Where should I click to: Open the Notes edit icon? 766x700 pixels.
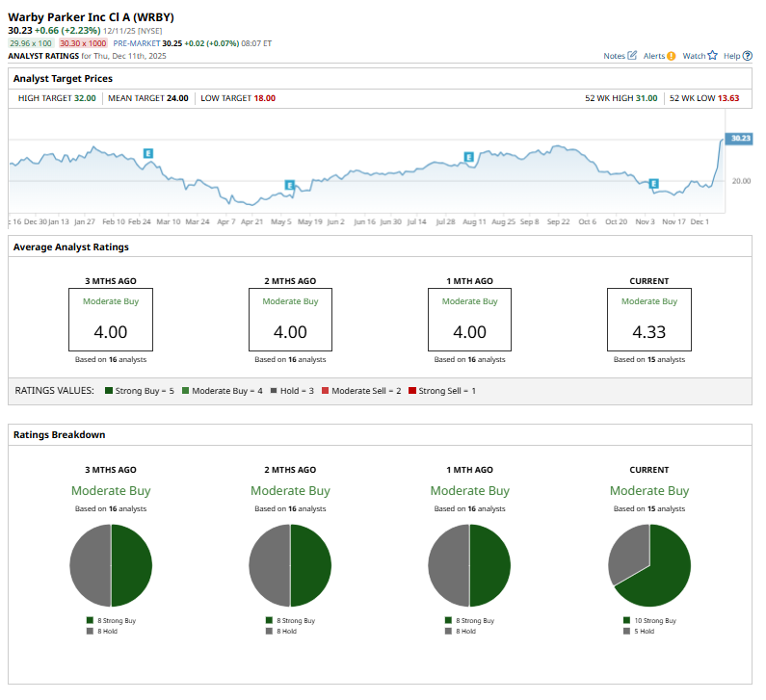click(x=632, y=56)
